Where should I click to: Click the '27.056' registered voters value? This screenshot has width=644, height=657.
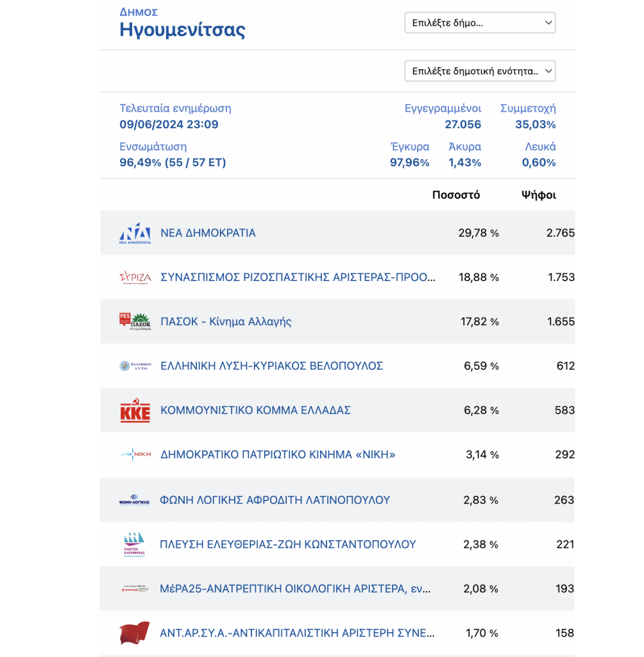click(x=462, y=124)
